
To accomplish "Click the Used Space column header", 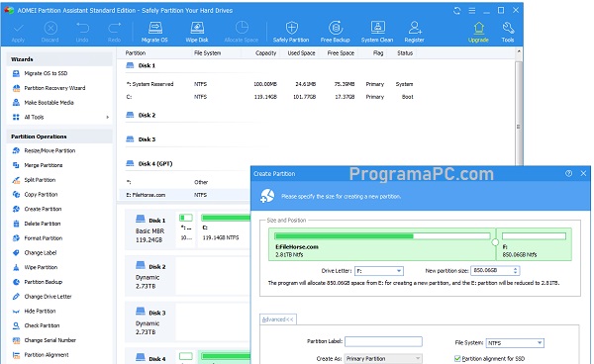I will pos(301,53).
